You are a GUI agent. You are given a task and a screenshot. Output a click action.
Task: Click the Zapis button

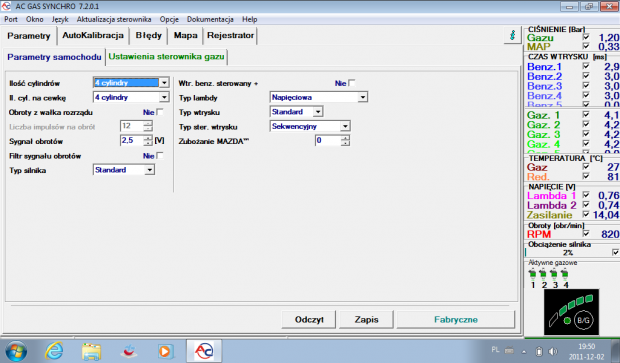[367, 320]
